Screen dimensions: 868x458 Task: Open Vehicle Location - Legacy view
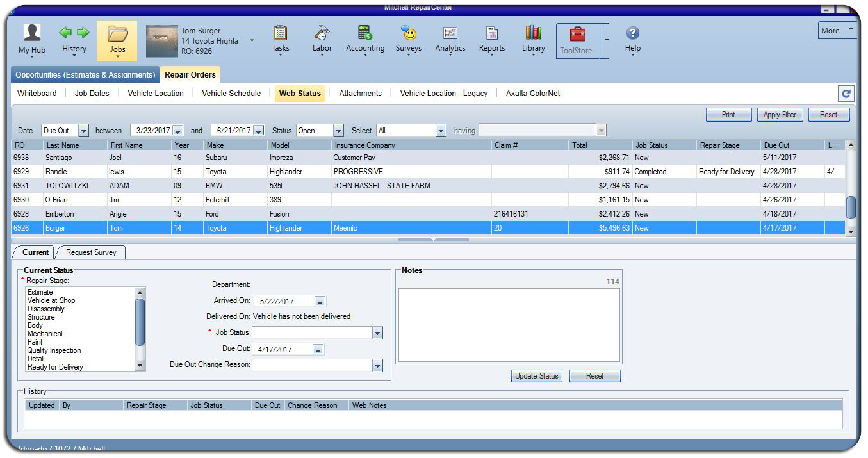[x=444, y=94]
